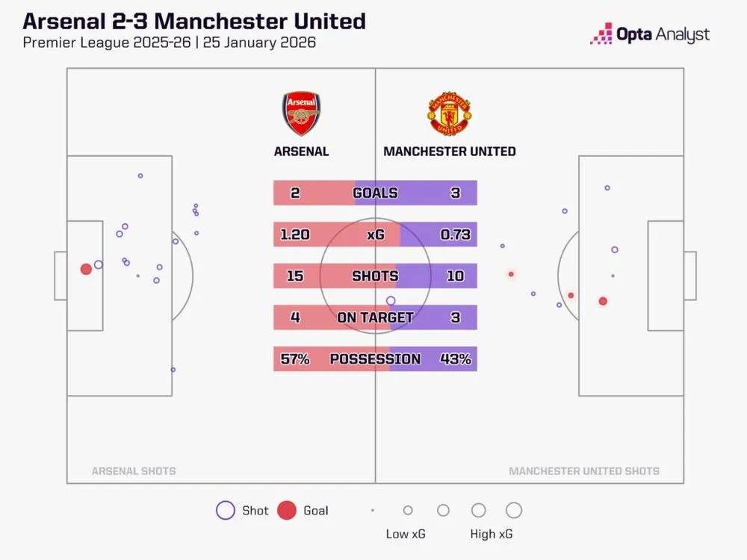747x560 pixels.
Task: Select the POSSESSION stat bar
Action: [x=375, y=358]
